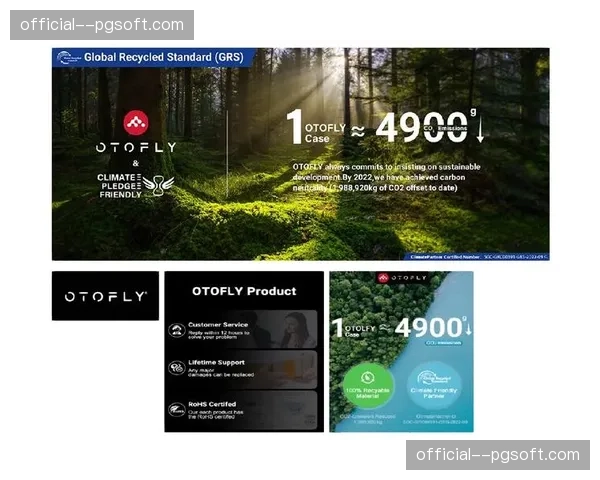Click the "OTOFLY Product" heading
The height and width of the screenshot is (480, 600).
click(x=244, y=291)
